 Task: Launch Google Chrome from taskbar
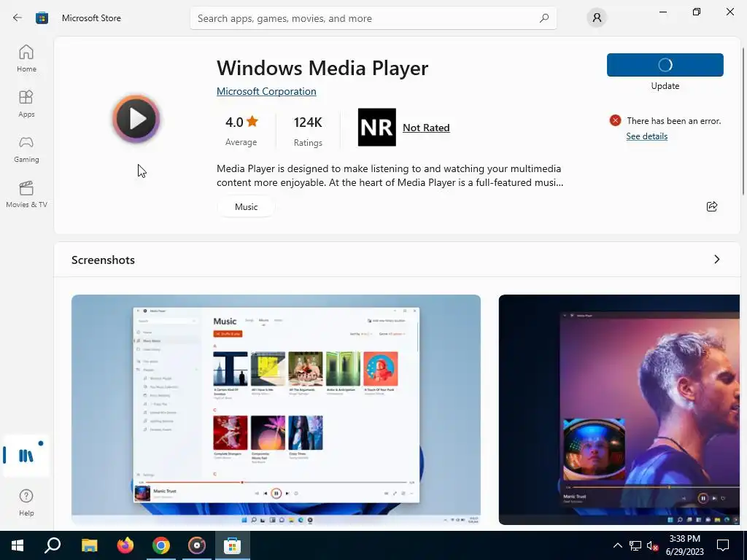pos(161,545)
